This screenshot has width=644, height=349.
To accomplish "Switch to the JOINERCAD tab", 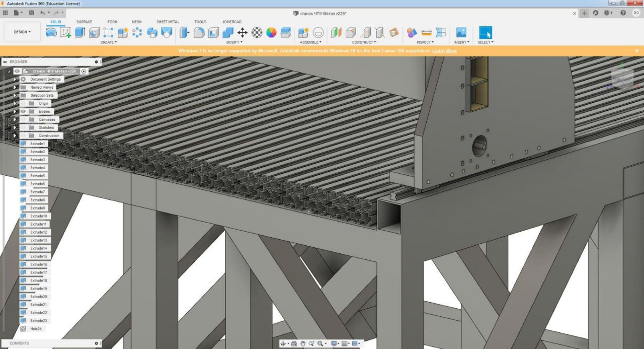I will pos(232,22).
